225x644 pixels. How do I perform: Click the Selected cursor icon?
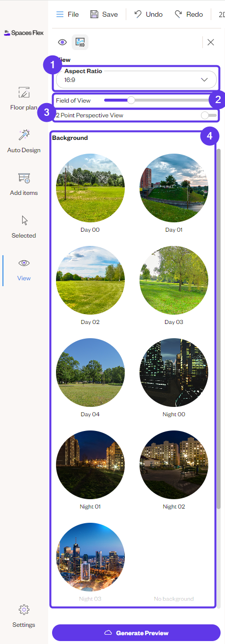click(x=24, y=220)
